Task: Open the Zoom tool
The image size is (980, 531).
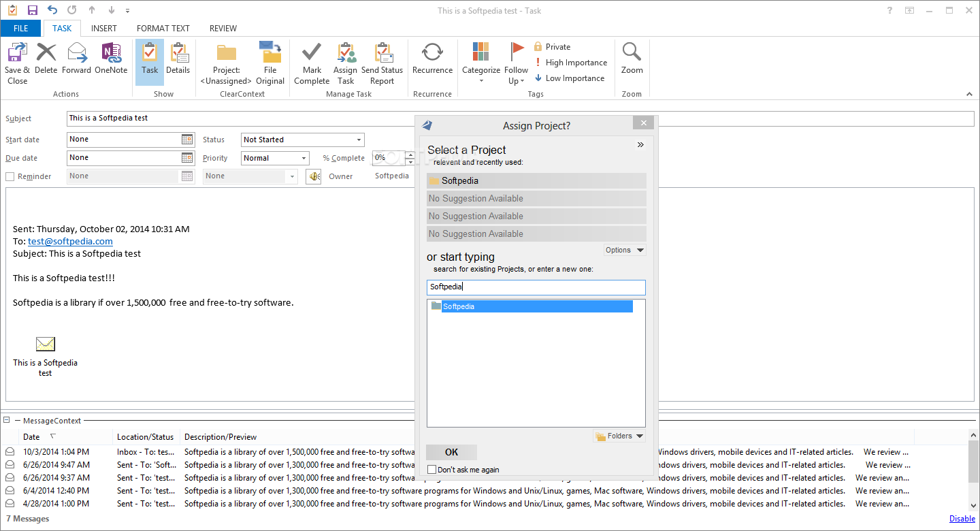Action: pyautogui.click(x=632, y=59)
